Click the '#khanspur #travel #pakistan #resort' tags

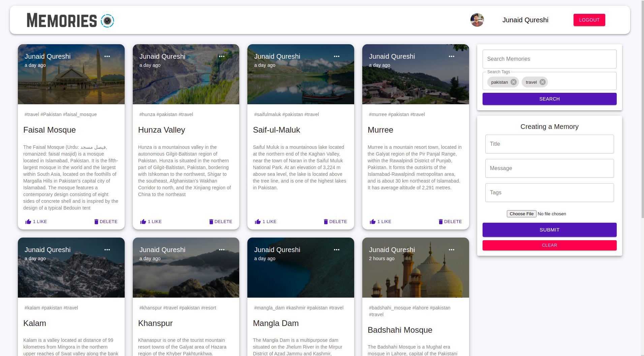(x=178, y=308)
